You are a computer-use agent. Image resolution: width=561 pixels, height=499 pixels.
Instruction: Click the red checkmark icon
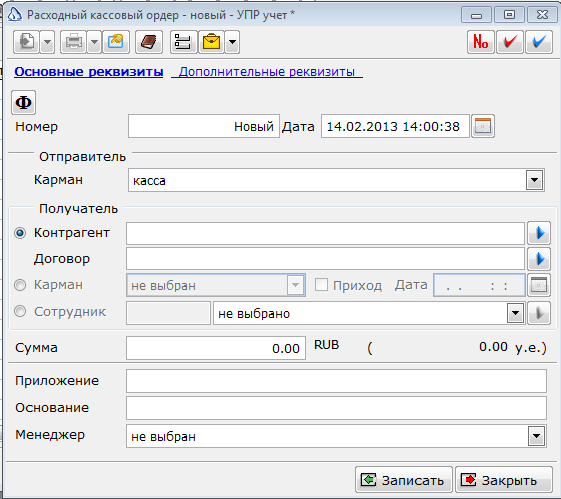pos(510,42)
